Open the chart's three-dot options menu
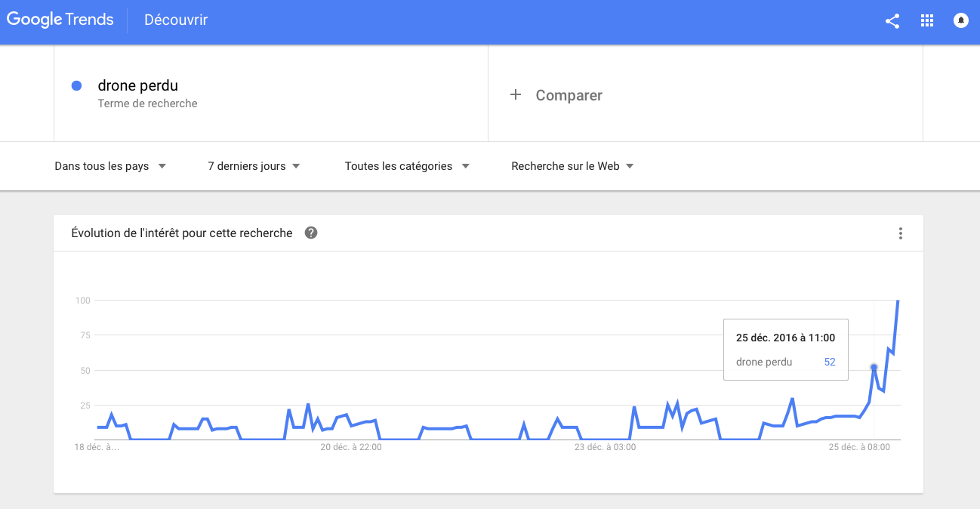This screenshot has height=509, width=980. 901,233
